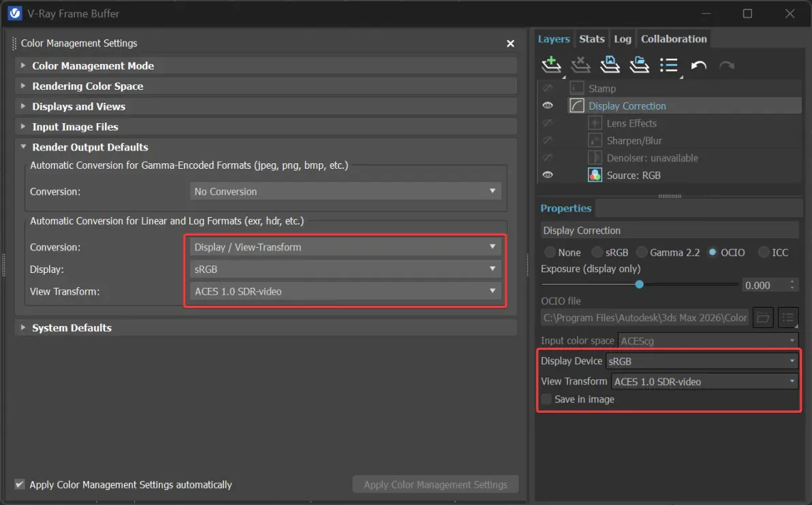The height and width of the screenshot is (505, 812).
Task: Click the V-Ray logo in title bar
Action: click(14, 13)
